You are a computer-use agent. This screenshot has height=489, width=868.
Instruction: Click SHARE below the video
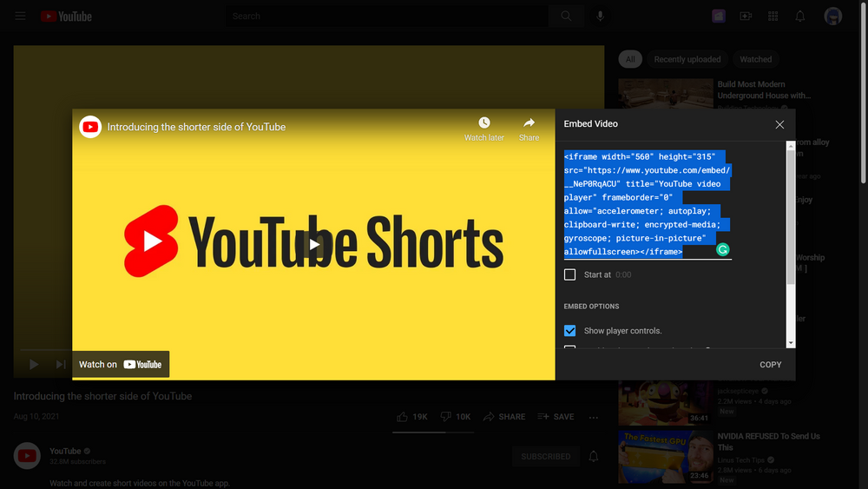[504, 416]
